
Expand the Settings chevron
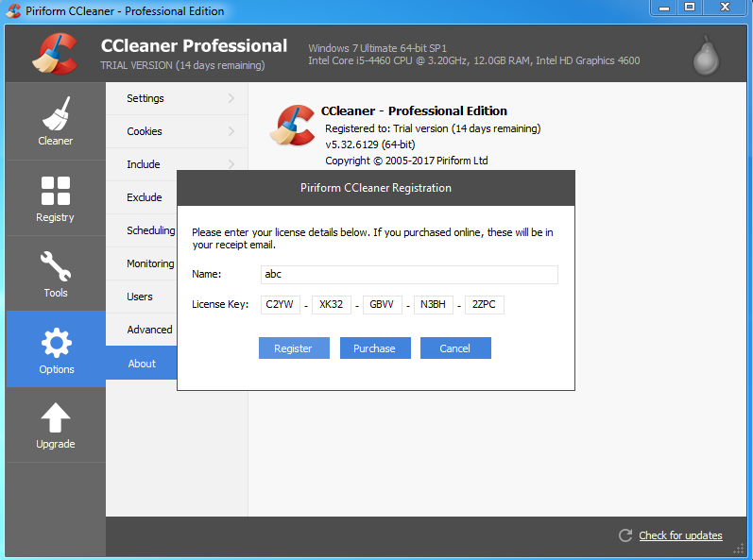pos(231,98)
